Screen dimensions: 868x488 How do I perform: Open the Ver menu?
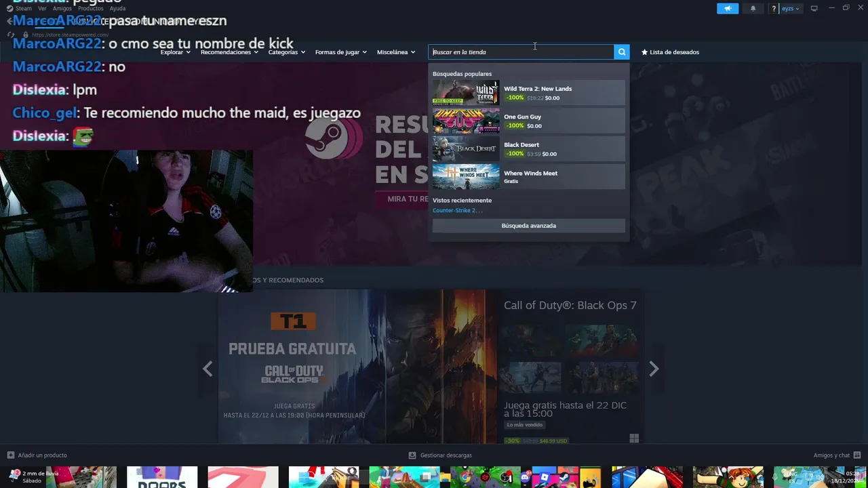(42, 9)
